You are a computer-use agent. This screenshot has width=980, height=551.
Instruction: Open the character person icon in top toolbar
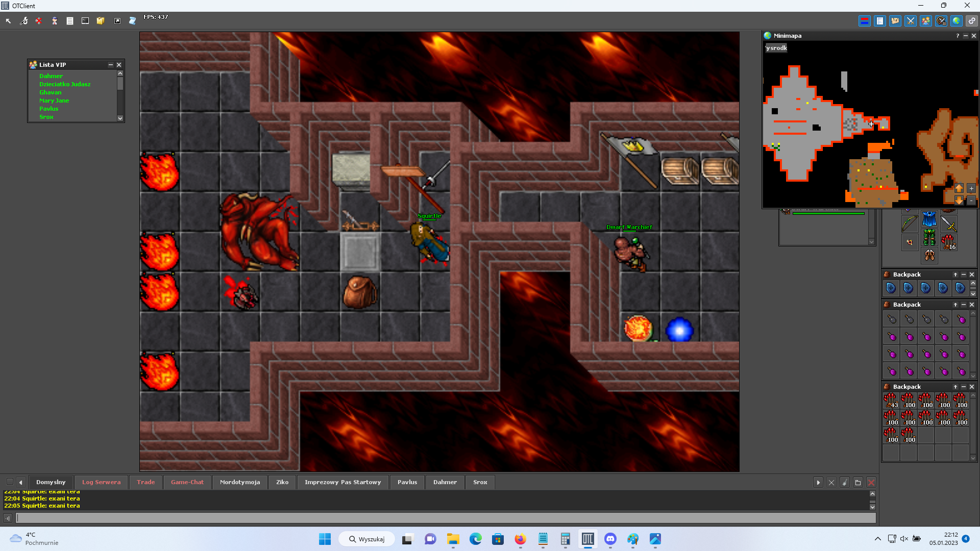[55, 21]
